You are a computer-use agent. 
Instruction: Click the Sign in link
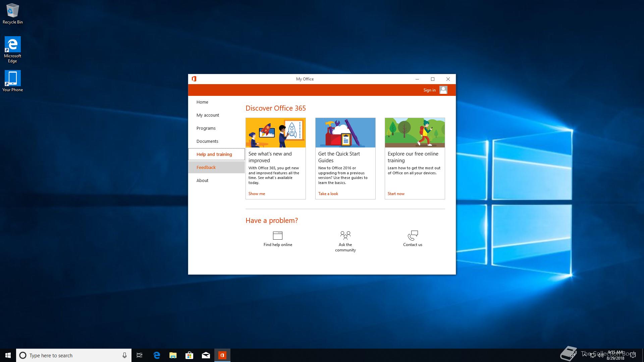429,90
